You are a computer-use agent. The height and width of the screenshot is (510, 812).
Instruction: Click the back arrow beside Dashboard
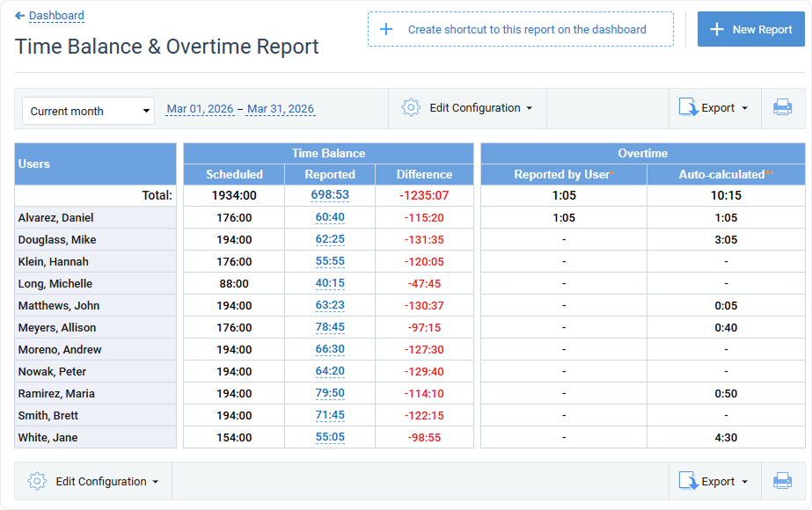[x=21, y=15]
